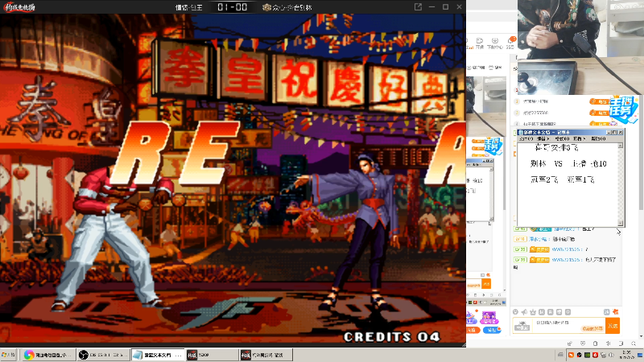Open the Edit menu in Notepad
Screen dimensions: 644x362
tap(543, 138)
